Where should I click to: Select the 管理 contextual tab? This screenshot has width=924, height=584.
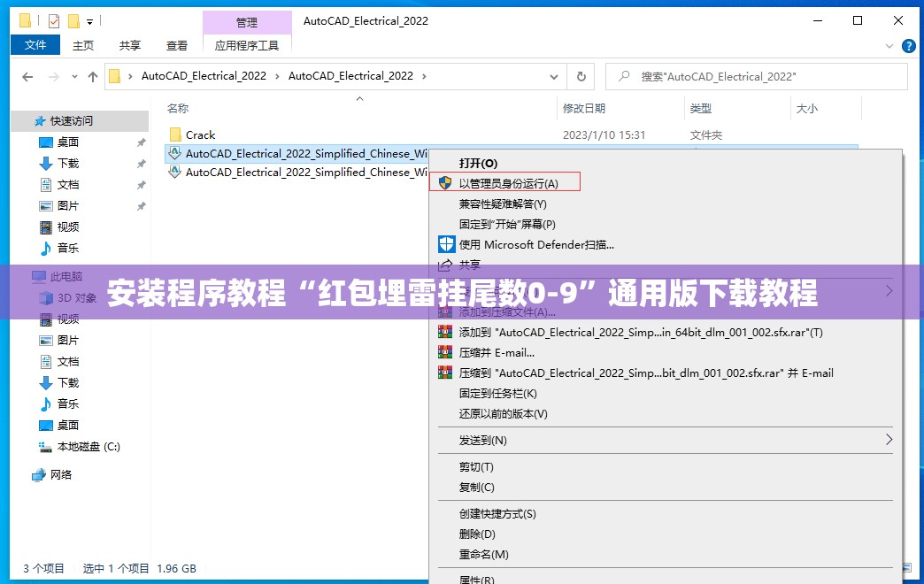247,22
